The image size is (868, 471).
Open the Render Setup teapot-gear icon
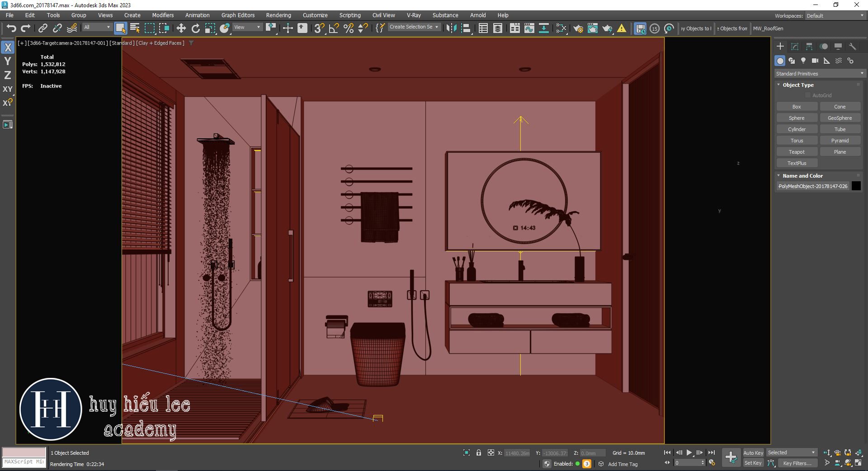tap(579, 28)
